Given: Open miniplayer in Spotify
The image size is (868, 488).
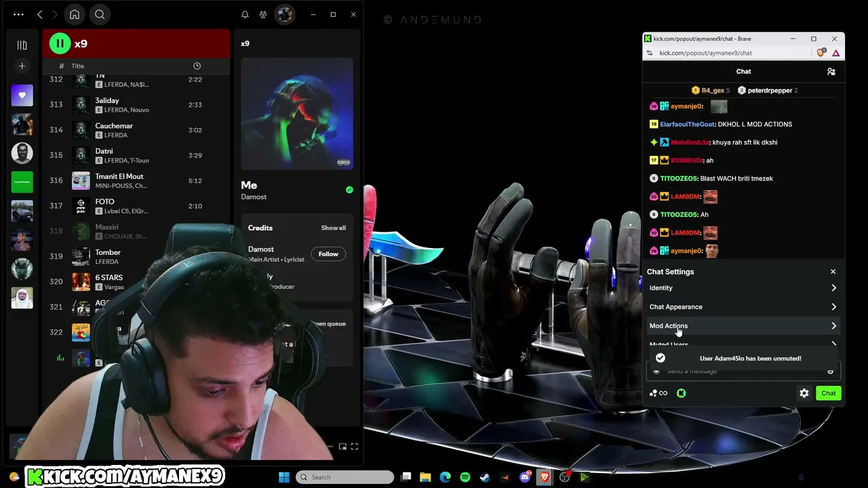Looking at the screenshot, I should click(x=342, y=447).
